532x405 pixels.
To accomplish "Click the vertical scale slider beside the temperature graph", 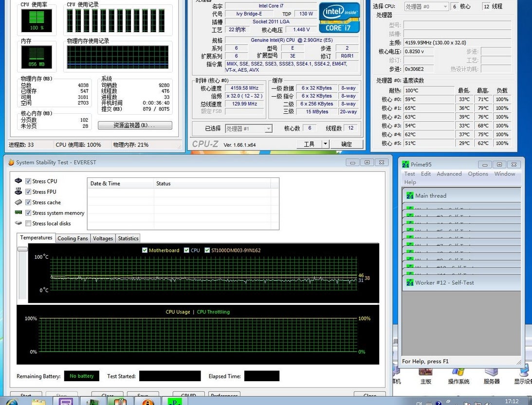I will [21, 249].
